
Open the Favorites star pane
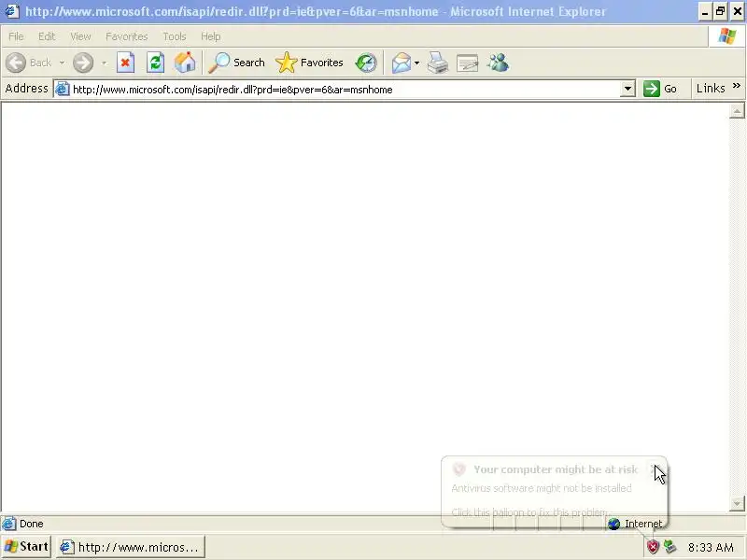(x=309, y=63)
